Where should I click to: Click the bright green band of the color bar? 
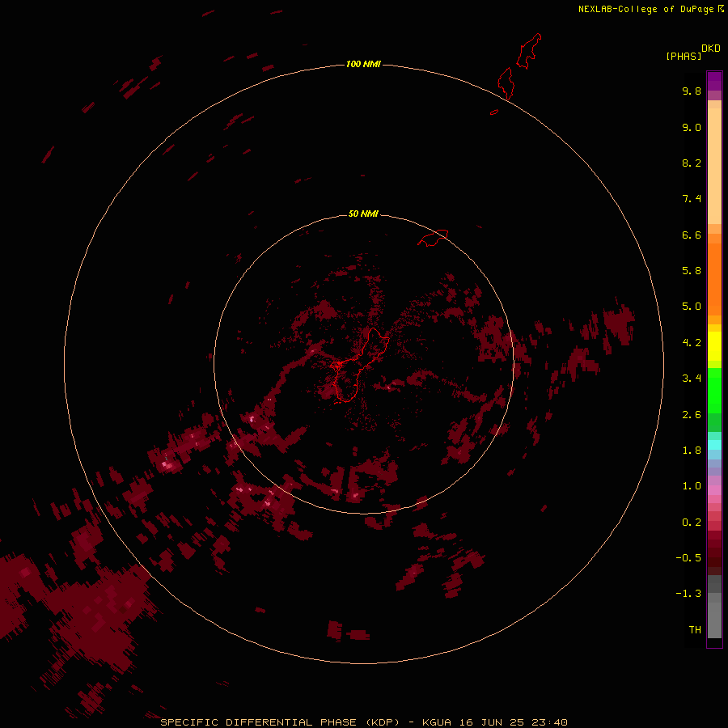coord(714,390)
